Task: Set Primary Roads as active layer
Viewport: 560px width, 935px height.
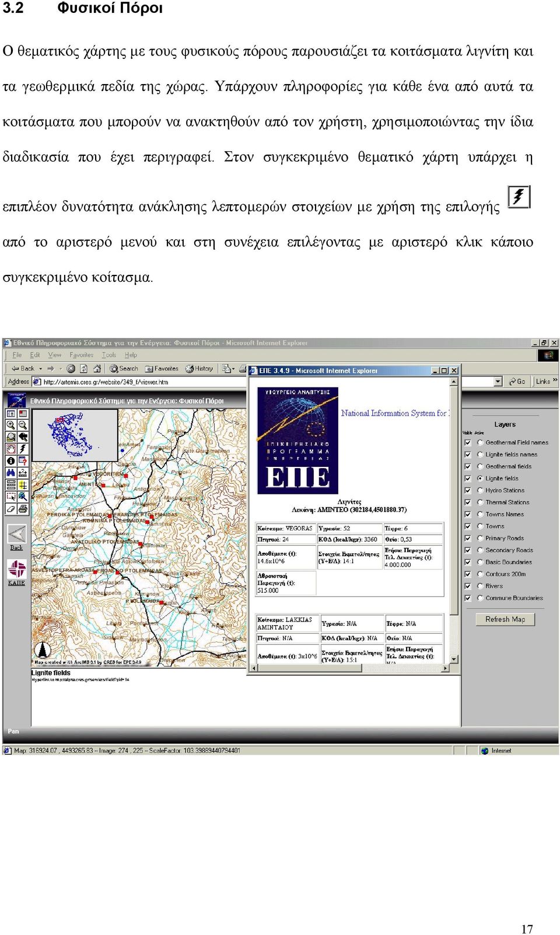Action: 480,538
